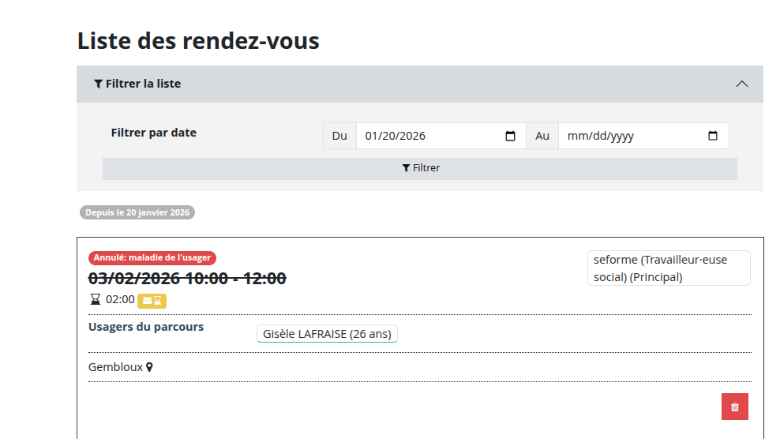Click the red trash delete button
The image size is (780, 439).
[735, 407]
